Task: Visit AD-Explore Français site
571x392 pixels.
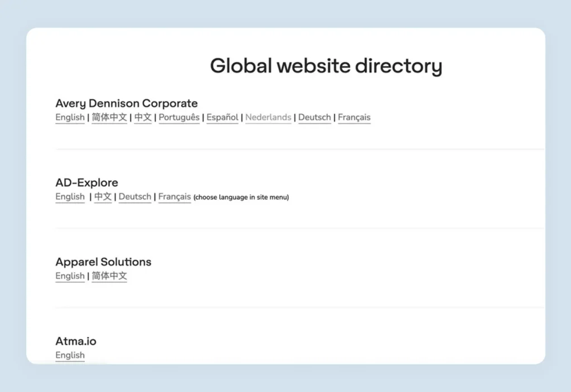Action: coord(175,197)
